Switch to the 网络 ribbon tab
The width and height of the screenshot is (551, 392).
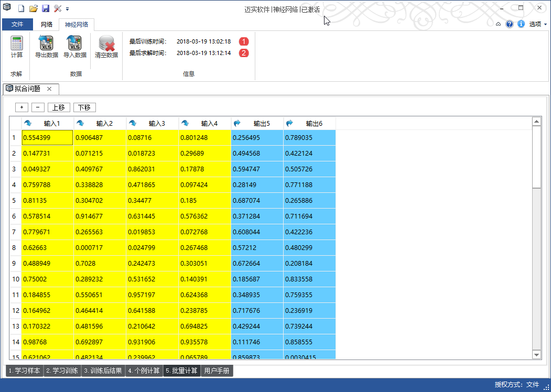(x=47, y=24)
